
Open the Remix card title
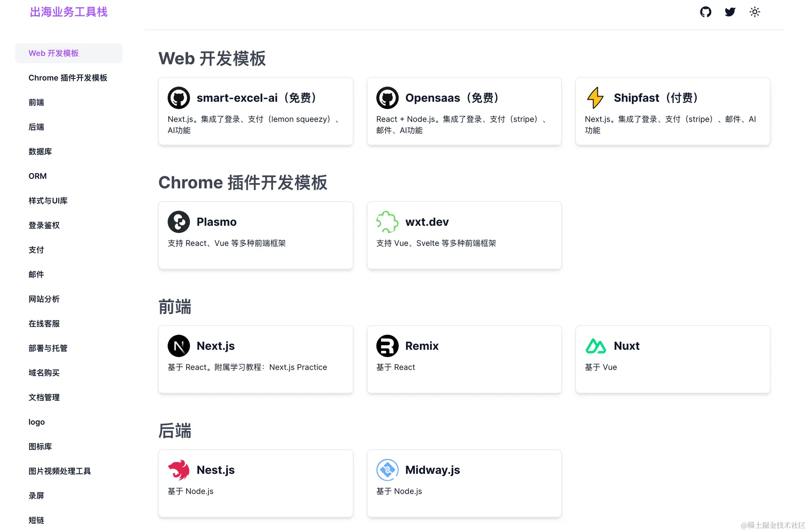(x=422, y=346)
